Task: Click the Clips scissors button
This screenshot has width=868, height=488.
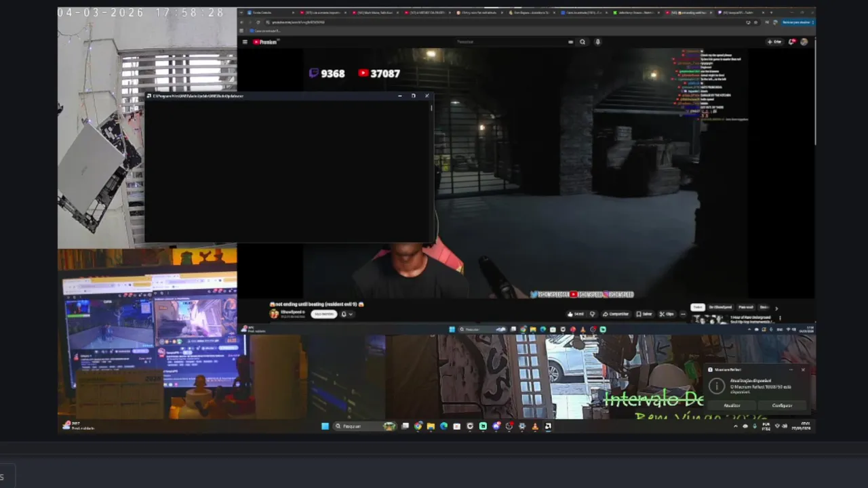Action: click(x=666, y=314)
